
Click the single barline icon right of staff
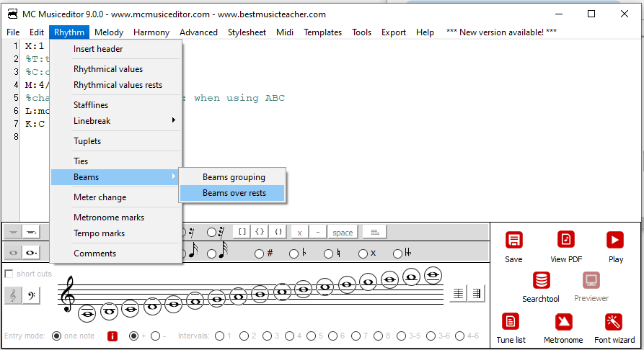pos(458,293)
